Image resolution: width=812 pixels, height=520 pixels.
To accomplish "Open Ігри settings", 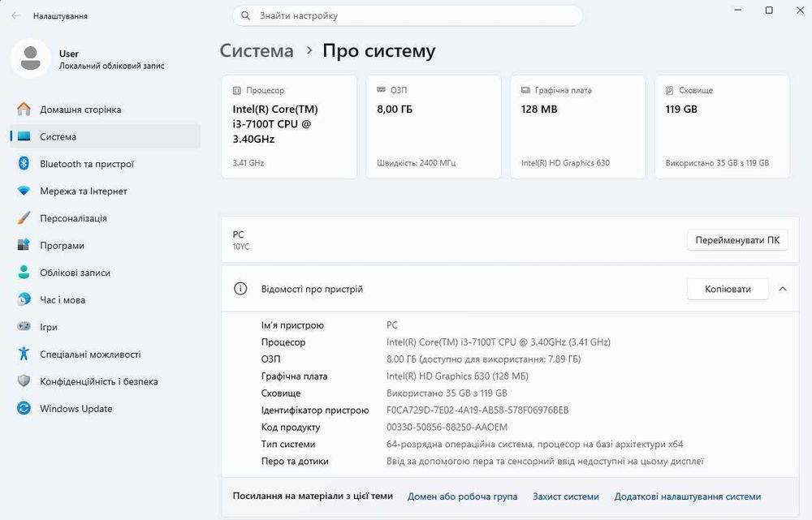I will tap(105, 326).
